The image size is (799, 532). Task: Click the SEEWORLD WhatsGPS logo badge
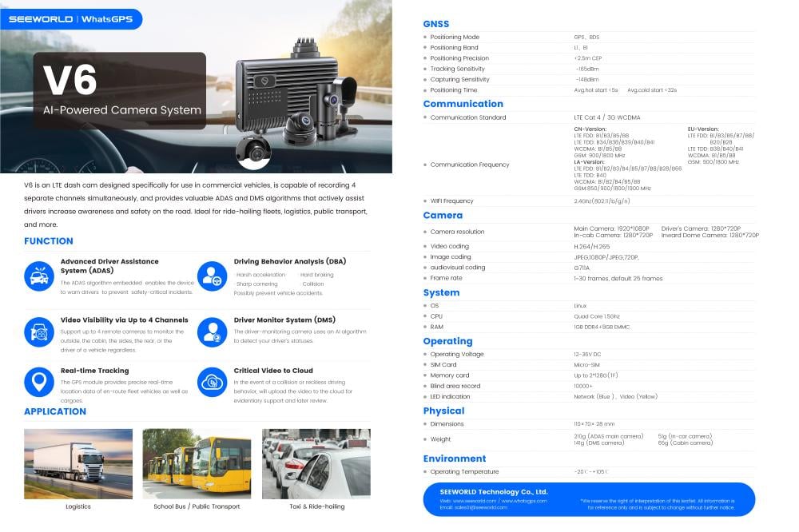71,18
